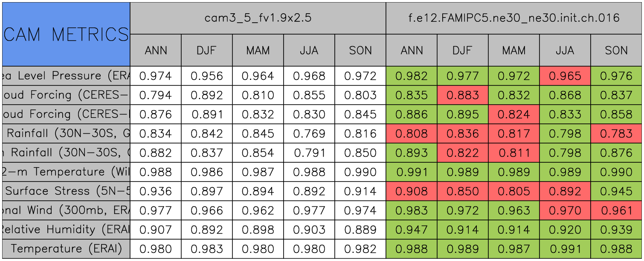Viewport: 644px width, 261px height.
Task: Select the 2-m Temperature row label
Action: pyautogui.click(x=66, y=172)
